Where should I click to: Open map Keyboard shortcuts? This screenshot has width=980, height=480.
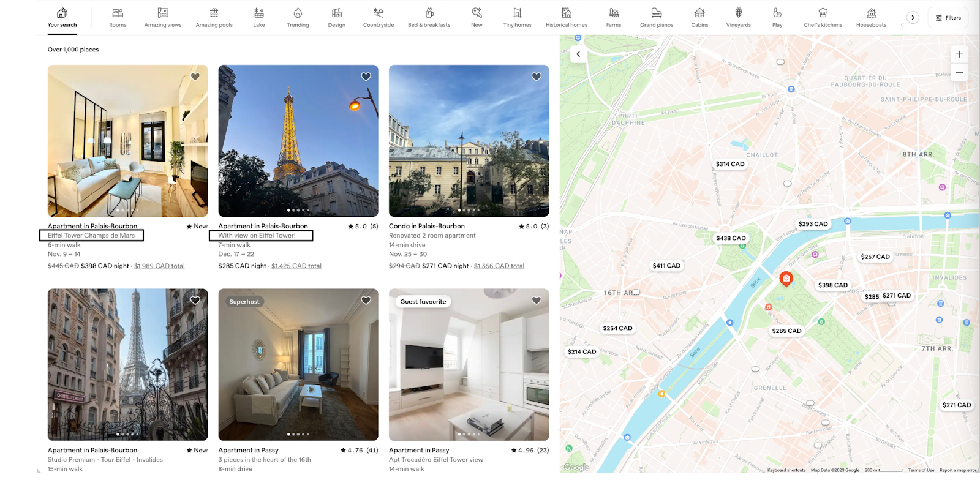[786, 470]
